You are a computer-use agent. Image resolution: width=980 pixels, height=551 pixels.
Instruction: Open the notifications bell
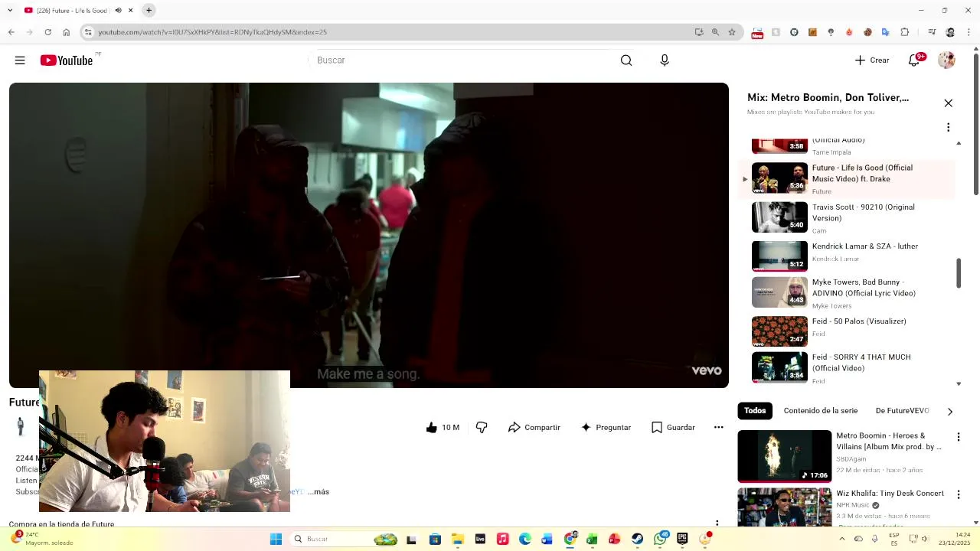914,60
